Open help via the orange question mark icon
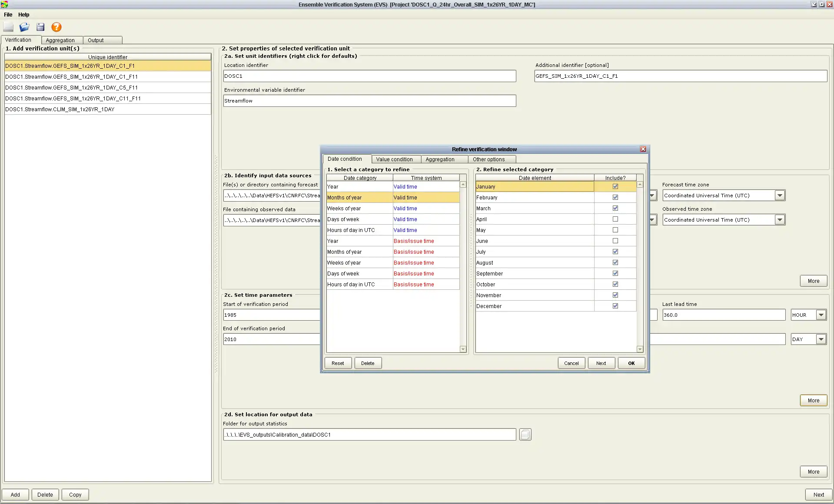834x504 pixels. tap(56, 27)
